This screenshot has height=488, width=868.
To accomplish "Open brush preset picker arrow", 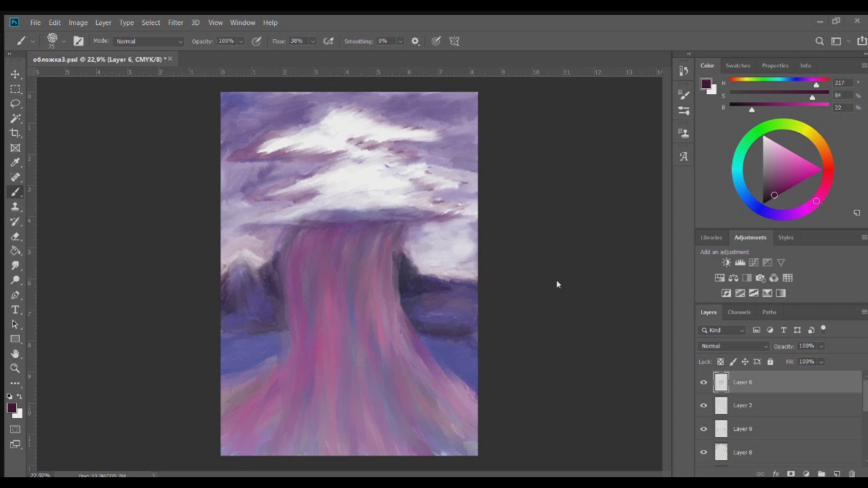I will (64, 41).
